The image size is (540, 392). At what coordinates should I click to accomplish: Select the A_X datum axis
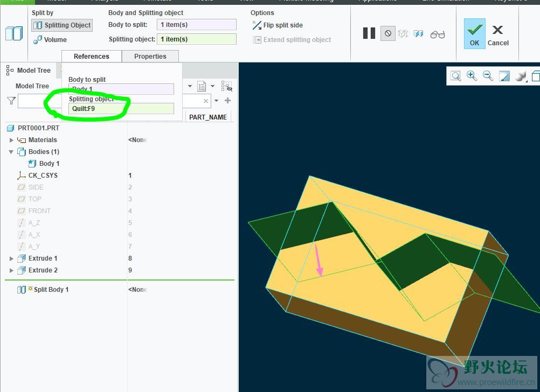coord(34,234)
